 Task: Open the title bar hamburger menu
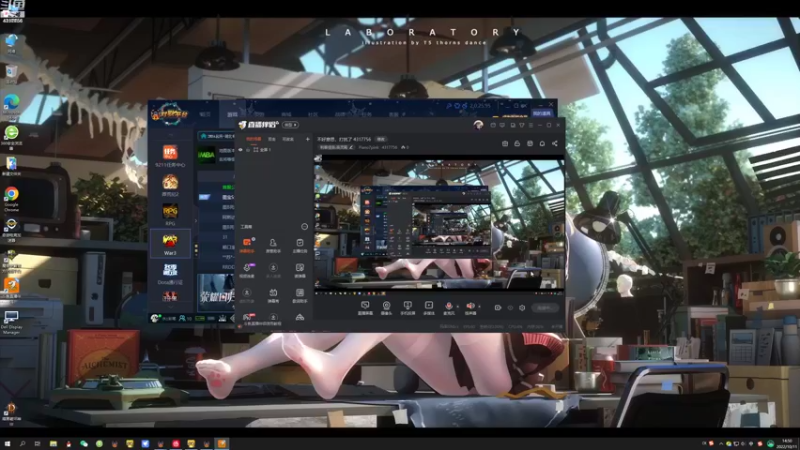[x=531, y=125]
